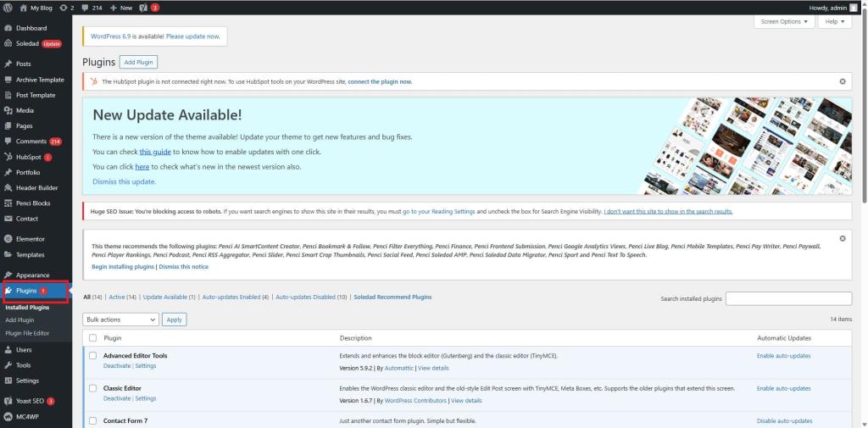Screen dimensions: 868x428
Task: Click the Soledad sidebar icon
Action: [x=8, y=44]
